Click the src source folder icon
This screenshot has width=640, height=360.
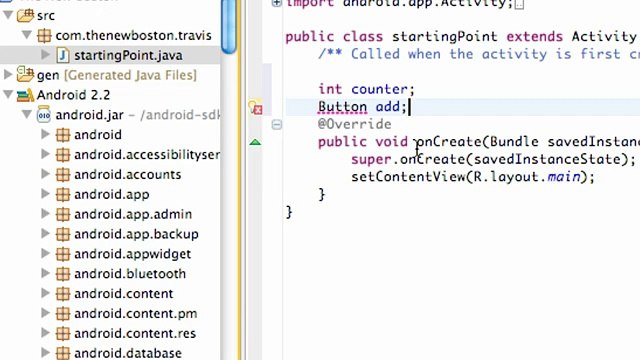click(x=25, y=16)
